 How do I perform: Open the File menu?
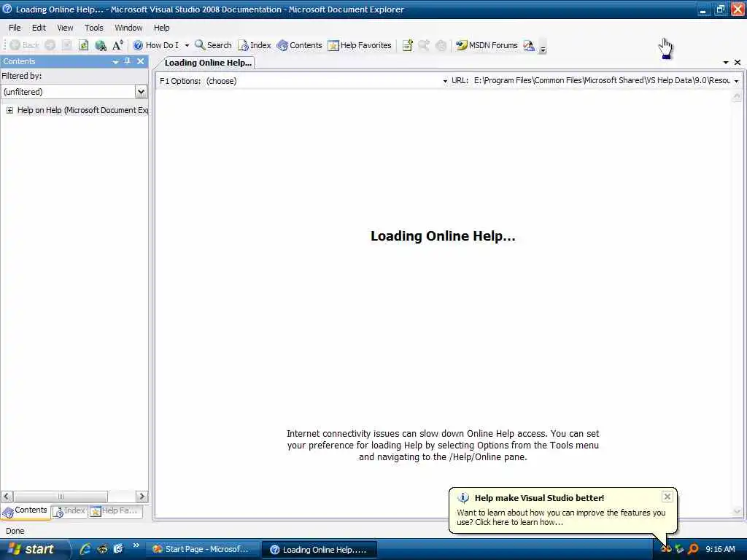pyautogui.click(x=15, y=28)
